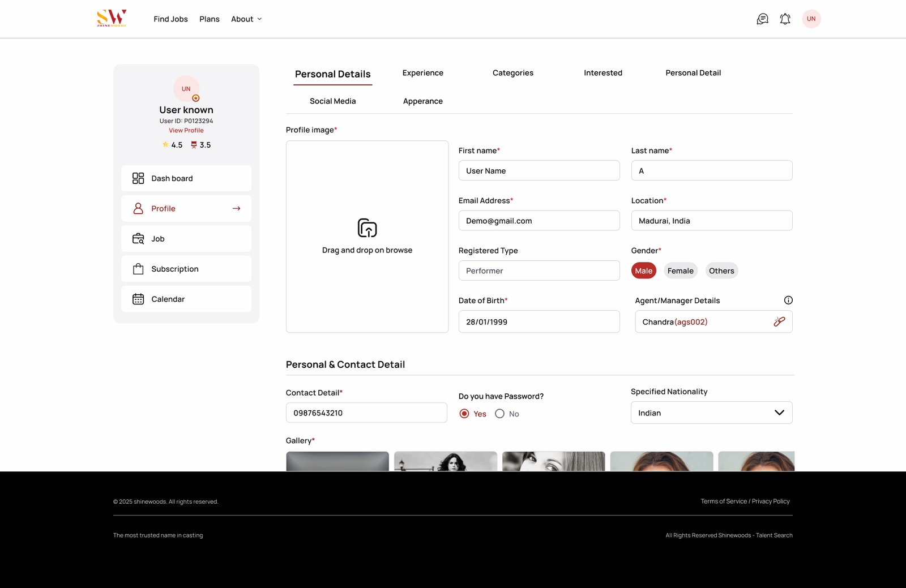The height and width of the screenshot is (588, 906).
Task: Open Dash board from the sidebar
Action: [x=186, y=178]
